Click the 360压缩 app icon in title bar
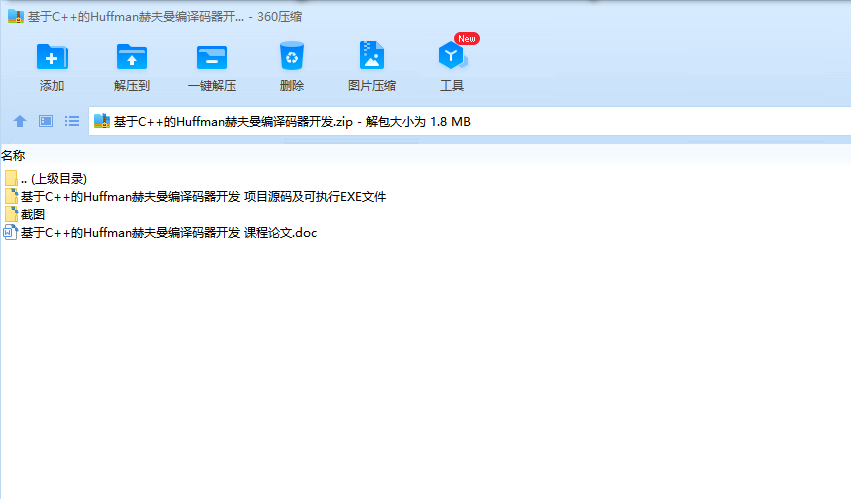Image resolution: width=851 pixels, height=499 pixels. (x=16, y=17)
